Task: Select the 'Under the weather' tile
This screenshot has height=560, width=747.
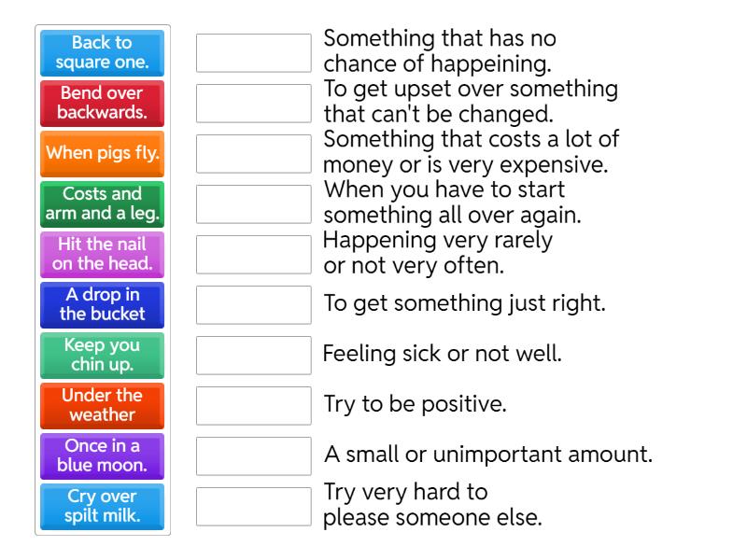Action: click(x=102, y=406)
